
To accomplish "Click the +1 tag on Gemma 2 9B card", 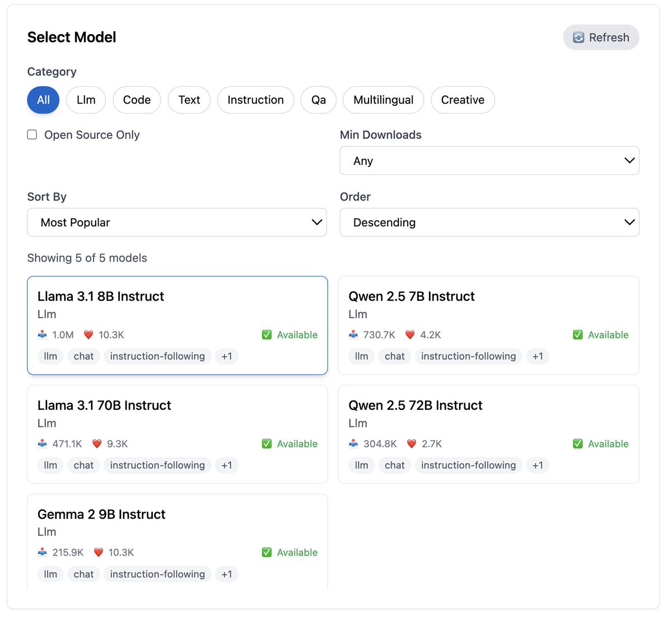I will click(x=227, y=574).
